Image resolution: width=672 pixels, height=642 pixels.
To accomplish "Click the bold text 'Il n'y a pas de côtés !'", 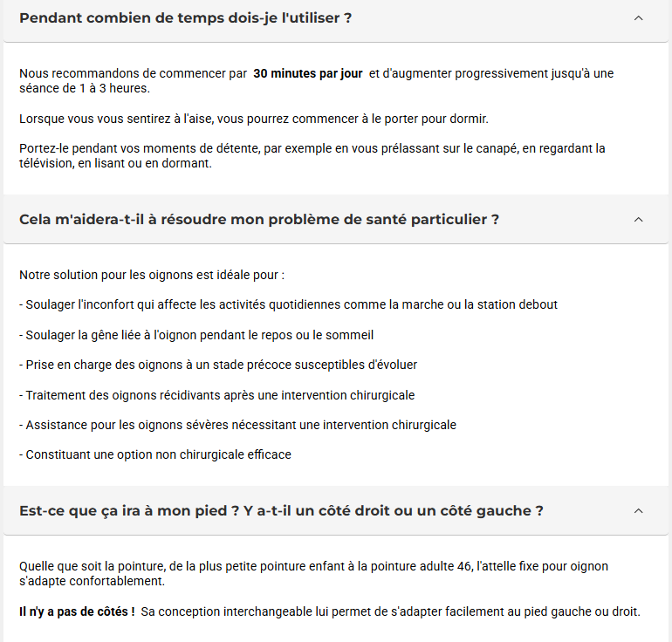I will point(77,611).
